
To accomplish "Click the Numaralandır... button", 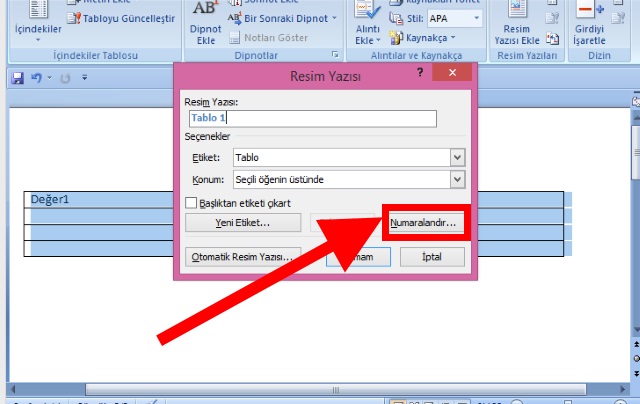I will (426, 223).
